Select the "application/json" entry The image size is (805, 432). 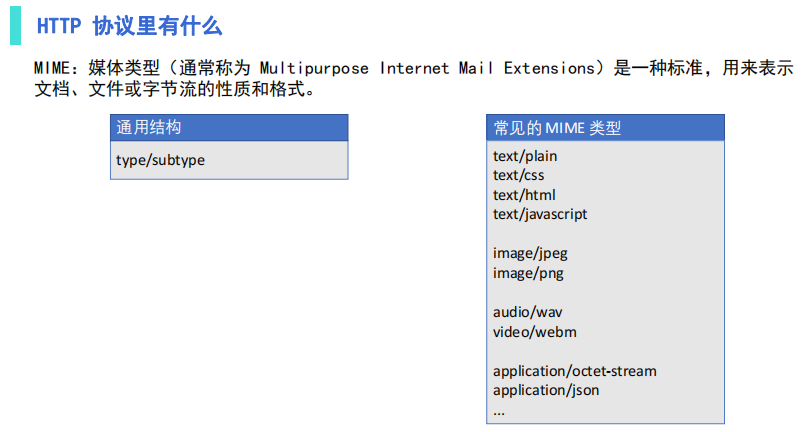coord(546,390)
